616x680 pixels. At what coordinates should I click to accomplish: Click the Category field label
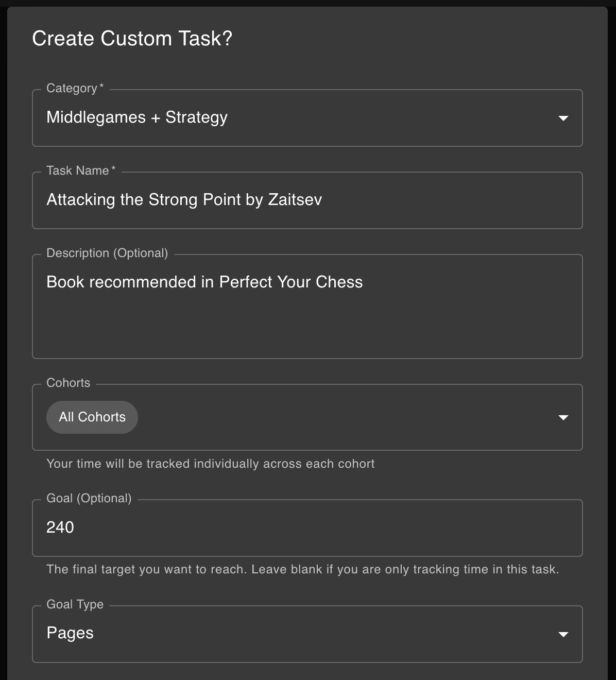pos(72,89)
